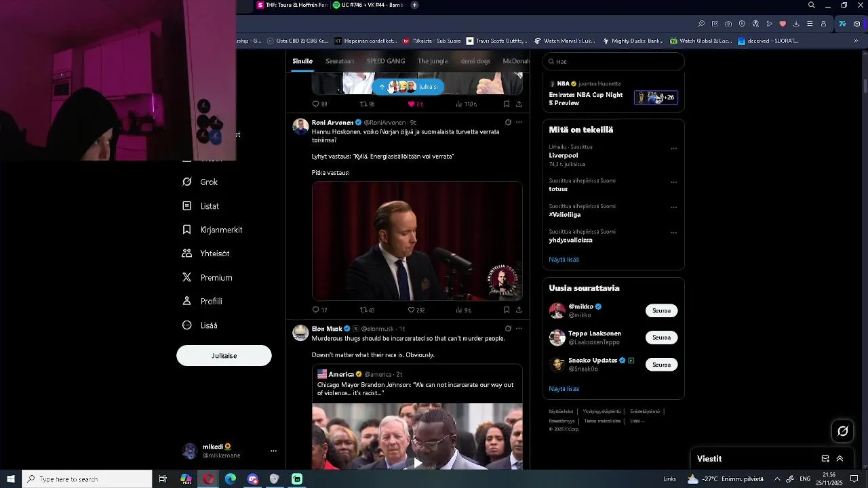This screenshot has height=488, width=868.
Task: Expand the bookmarks bar overflow chevron
Action: pyautogui.click(x=856, y=41)
